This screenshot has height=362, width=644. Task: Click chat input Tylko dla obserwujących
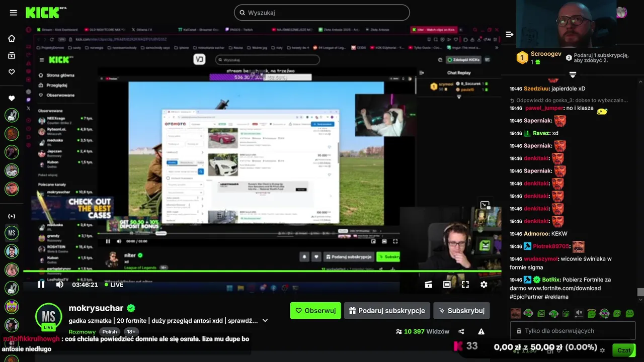pyautogui.click(x=573, y=331)
